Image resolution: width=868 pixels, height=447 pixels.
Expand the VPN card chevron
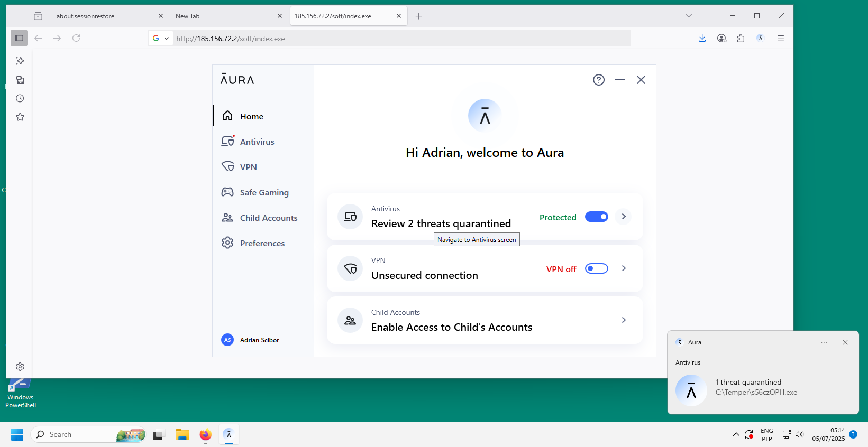624,268
